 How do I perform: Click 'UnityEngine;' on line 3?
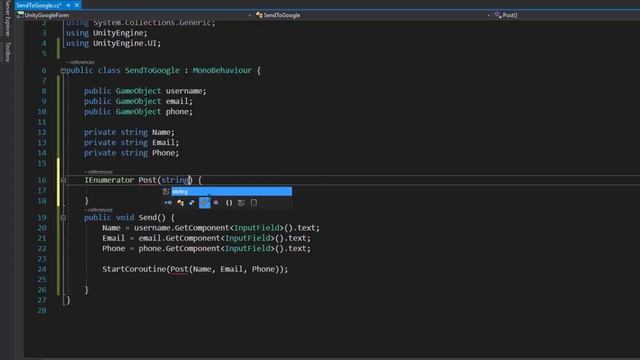pyautogui.click(x=120, y=33)
